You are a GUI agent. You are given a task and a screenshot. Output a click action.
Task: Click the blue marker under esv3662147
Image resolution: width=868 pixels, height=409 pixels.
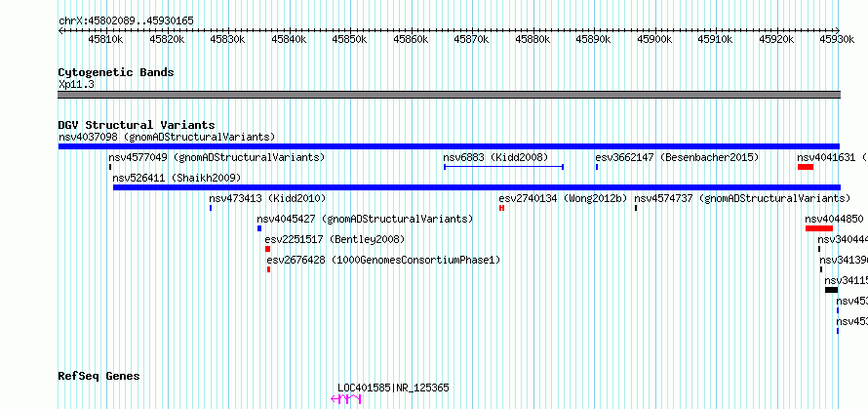(597, 167)
